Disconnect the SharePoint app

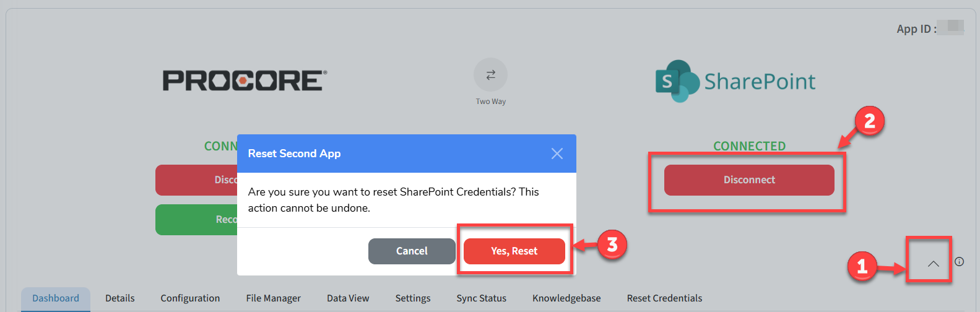pyautogui.click(x=749, y=180)
